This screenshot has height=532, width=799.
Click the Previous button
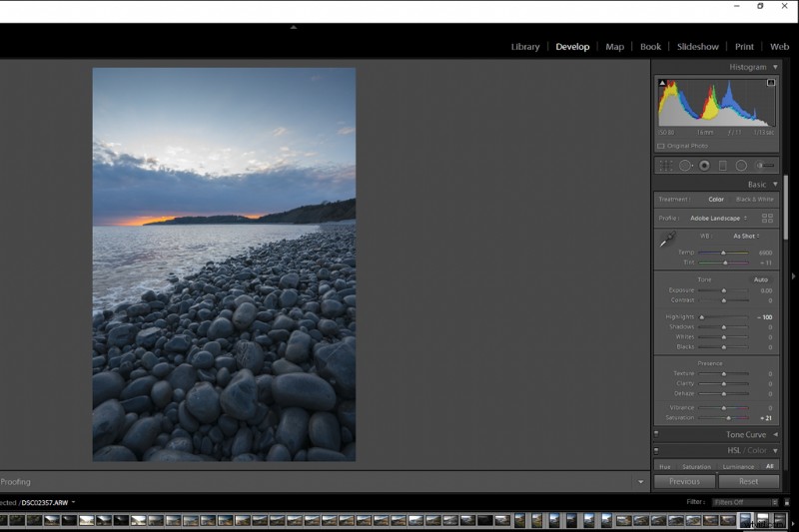click(684, 482)
